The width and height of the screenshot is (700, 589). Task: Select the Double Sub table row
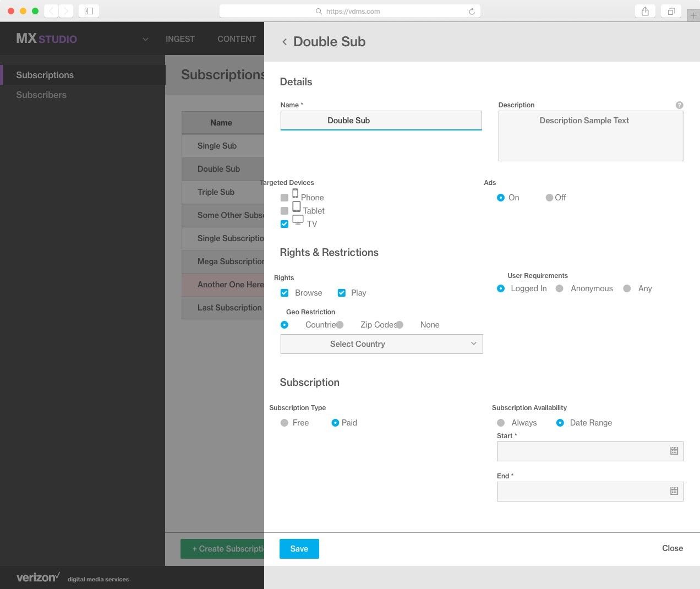coord(223,169)
